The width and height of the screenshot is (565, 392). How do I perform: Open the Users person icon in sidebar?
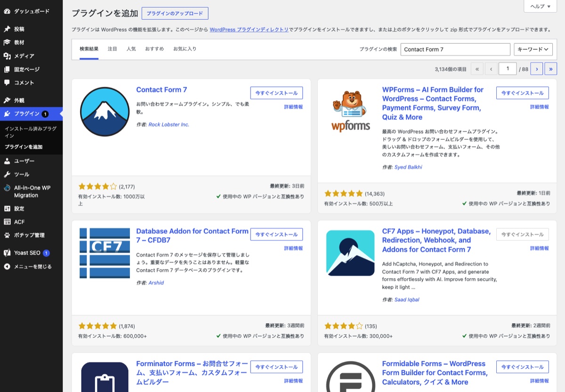click(7, 161)
